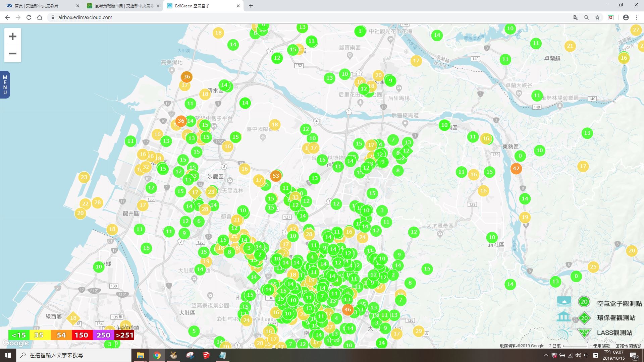Open File Explorer from the taskbar
This screenshot has width=644, height=362.
click(140, 355)
